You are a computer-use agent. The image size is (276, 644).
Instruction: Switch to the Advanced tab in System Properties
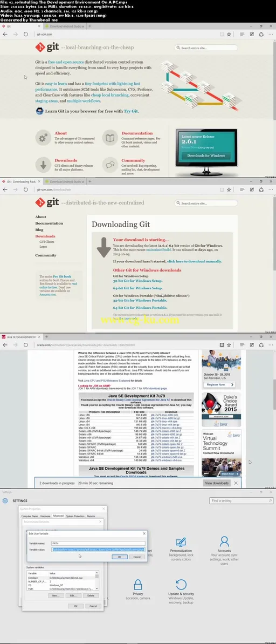coord(58,516)
